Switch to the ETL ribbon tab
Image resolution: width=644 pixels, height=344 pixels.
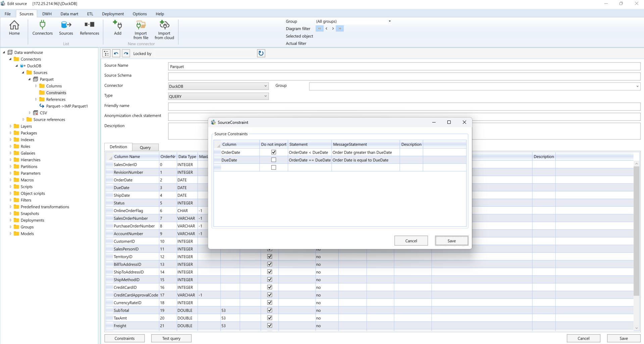tap(90, 14)
